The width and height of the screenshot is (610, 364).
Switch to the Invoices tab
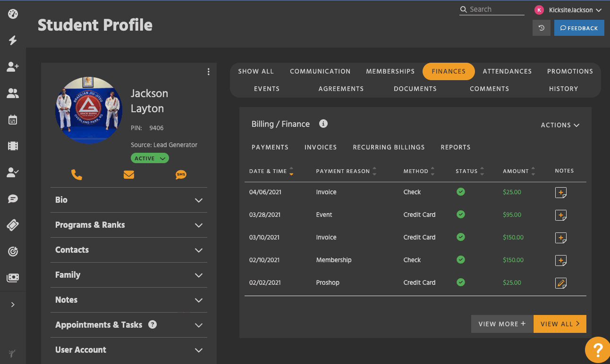(x=321, y=147)
